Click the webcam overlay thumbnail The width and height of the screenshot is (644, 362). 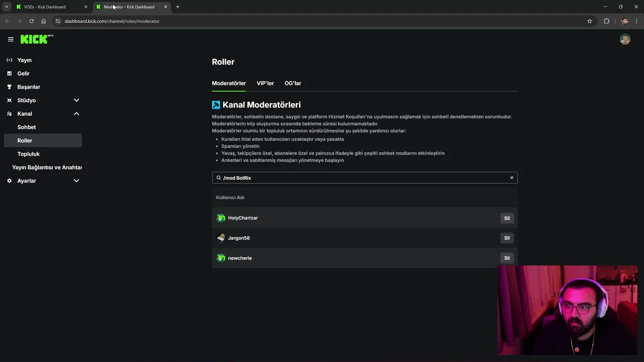[x=568, y=310]
